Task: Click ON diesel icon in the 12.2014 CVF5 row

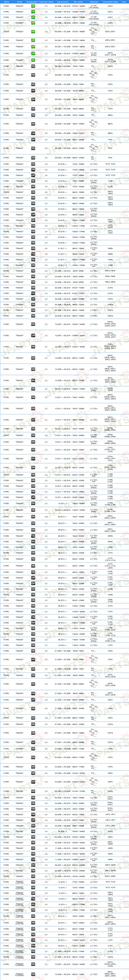Action: (33, 645)
